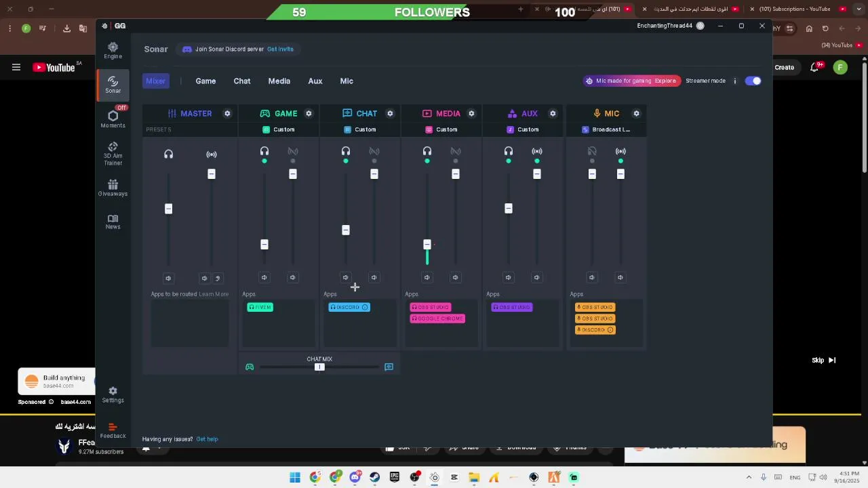Click the Chat Mix slider handle
Screen dimensions: 868x488
(x=319, y=367)
